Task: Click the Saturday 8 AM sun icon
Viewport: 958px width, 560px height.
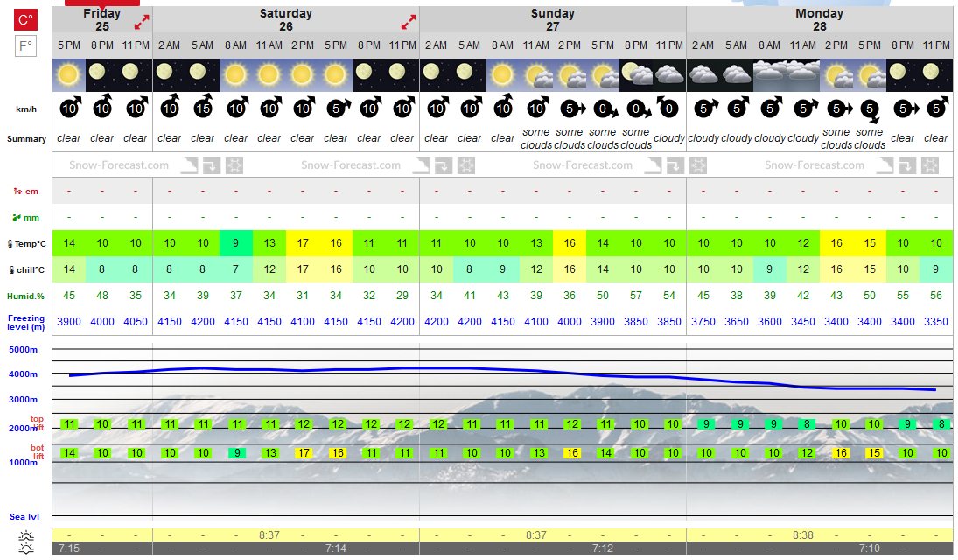Action: (235, 74)
